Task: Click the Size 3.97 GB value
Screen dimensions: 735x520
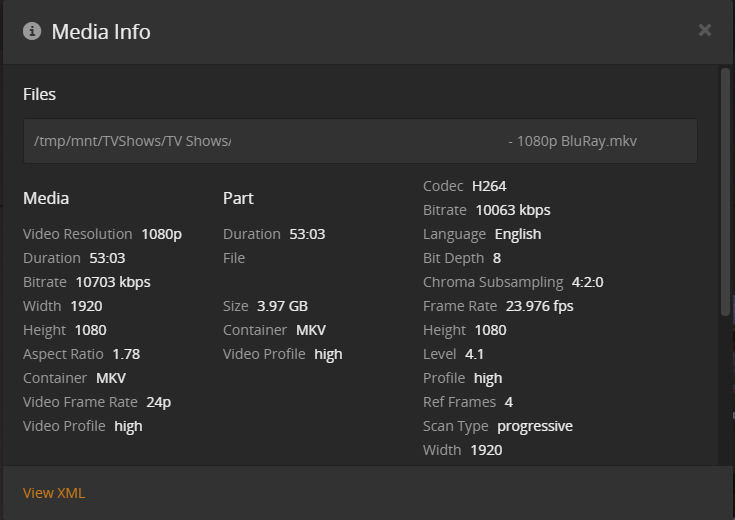Action: point(282,306)
